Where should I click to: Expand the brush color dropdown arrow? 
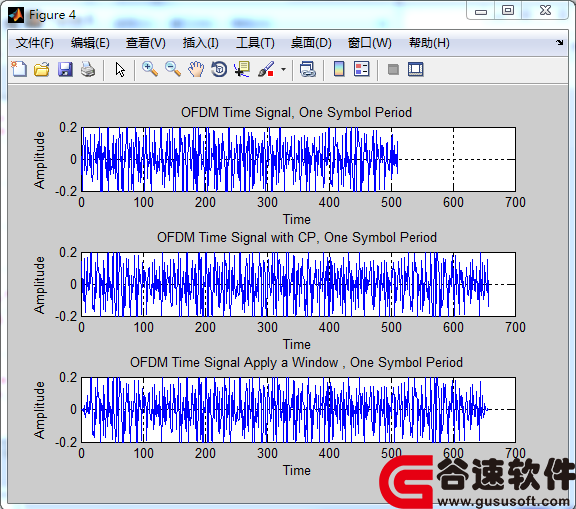283,69
